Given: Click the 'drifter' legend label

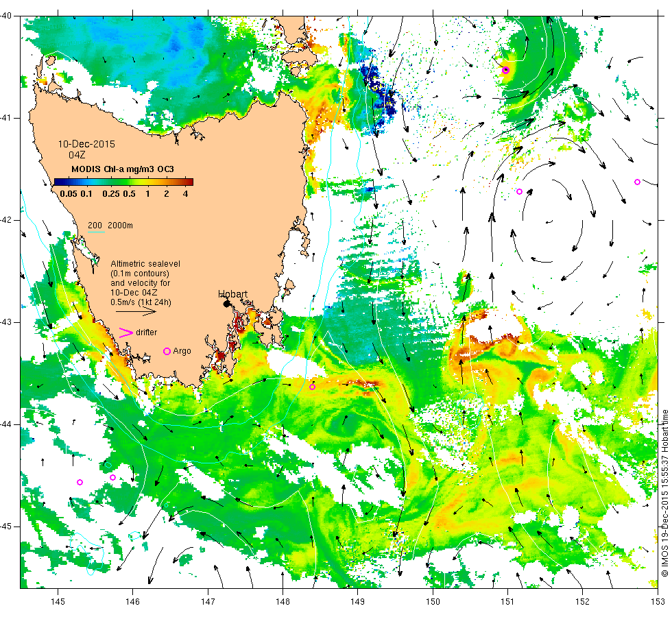Looking at the screenshot, I should coord(147,332).
